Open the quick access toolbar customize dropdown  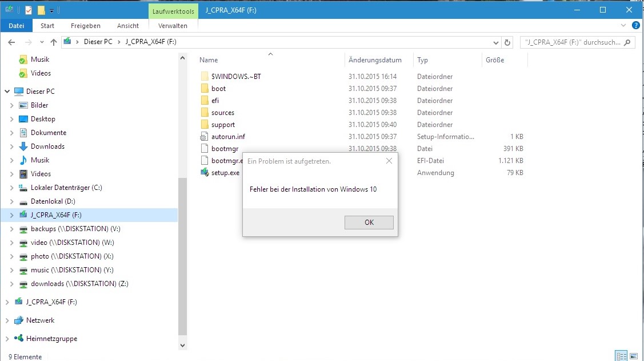click(52, 11)
